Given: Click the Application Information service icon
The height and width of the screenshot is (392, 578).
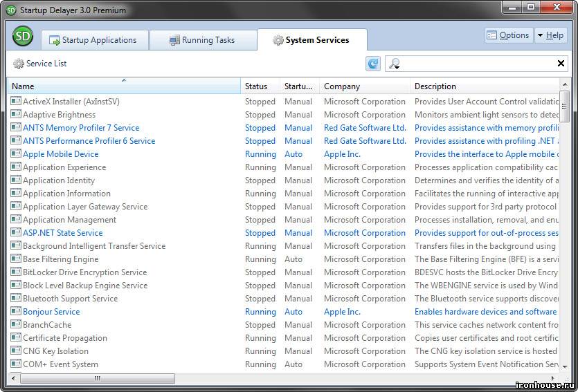Looking at the screenshot, I should (16, 193).
